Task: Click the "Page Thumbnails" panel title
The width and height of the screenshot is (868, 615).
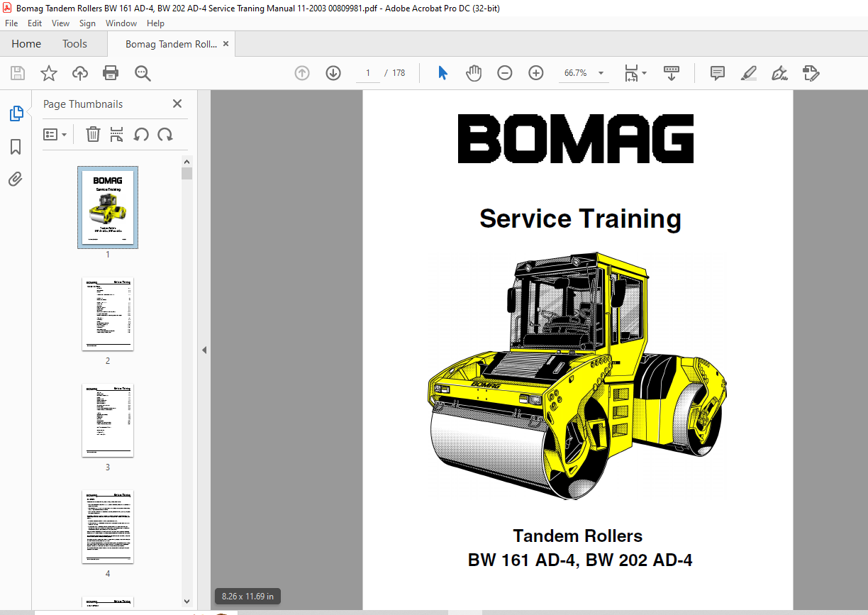Action: 83,104
